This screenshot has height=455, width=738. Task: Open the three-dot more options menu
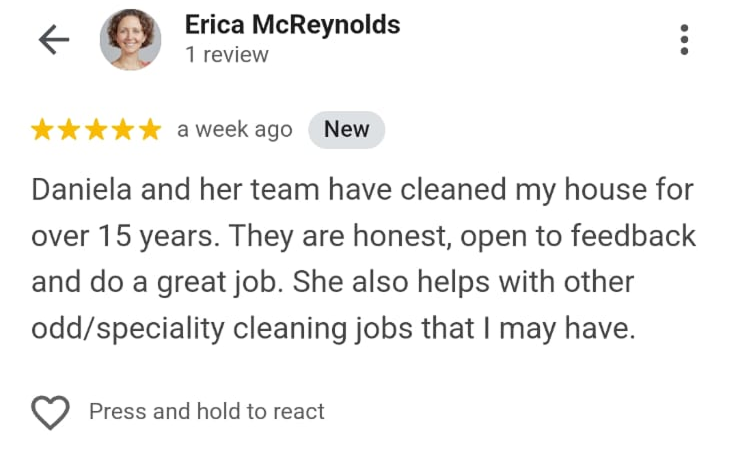coord(684,40)
